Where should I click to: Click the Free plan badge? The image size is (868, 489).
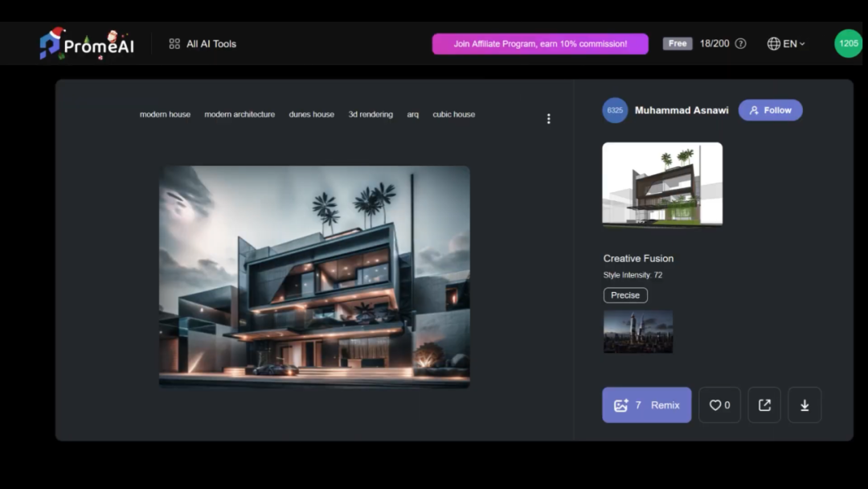coord(678,43)
